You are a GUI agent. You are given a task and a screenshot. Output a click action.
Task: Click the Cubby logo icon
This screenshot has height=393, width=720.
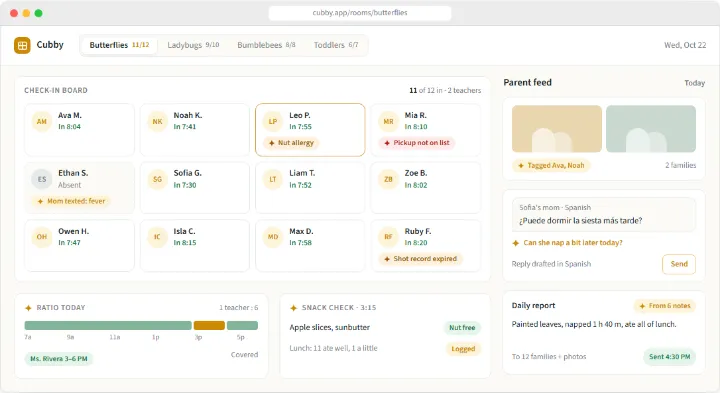(22, 45)
